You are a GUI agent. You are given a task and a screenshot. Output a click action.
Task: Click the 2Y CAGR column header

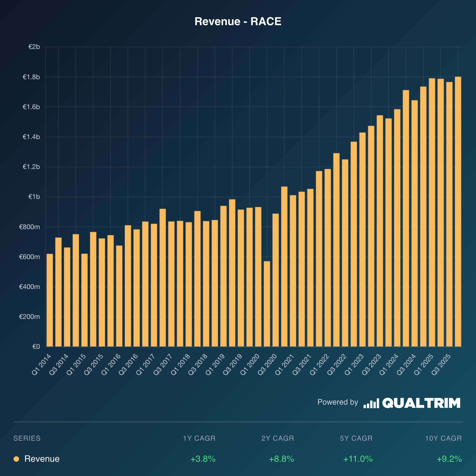[x=278, y=438]
